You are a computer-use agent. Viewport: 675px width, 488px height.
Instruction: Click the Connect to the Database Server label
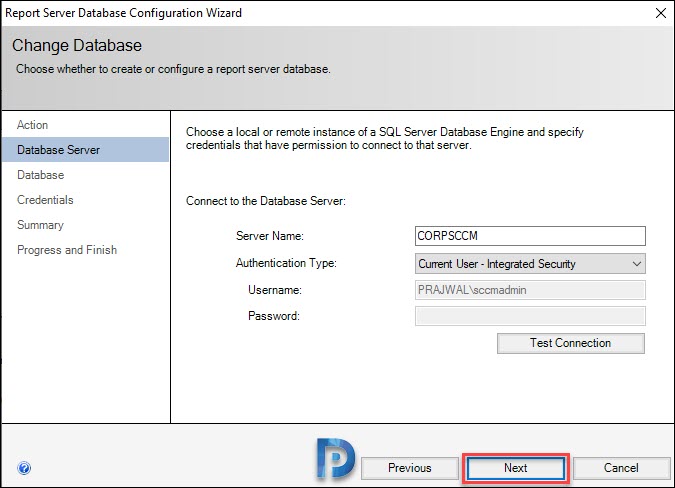coord(266,201)
